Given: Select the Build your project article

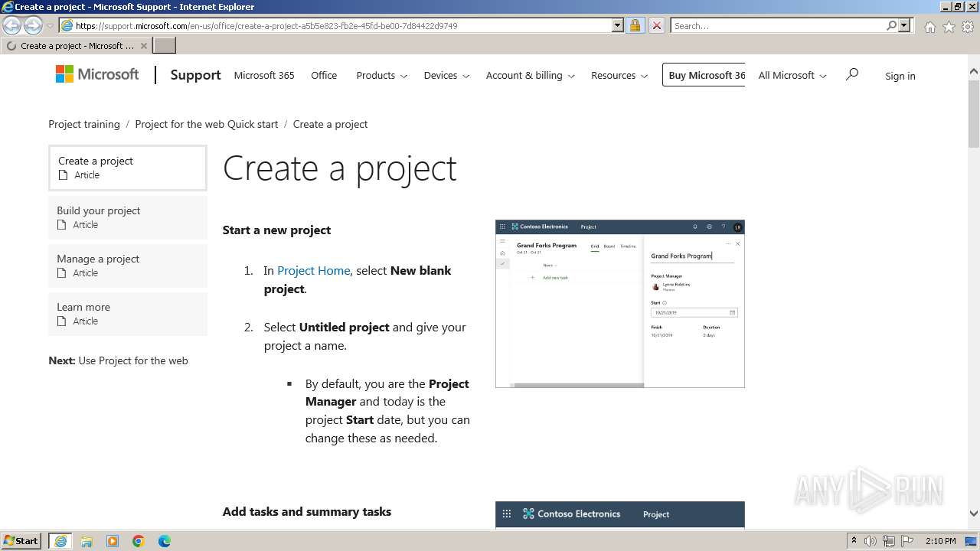Looking at the screenshot, I should coord(128,217).
